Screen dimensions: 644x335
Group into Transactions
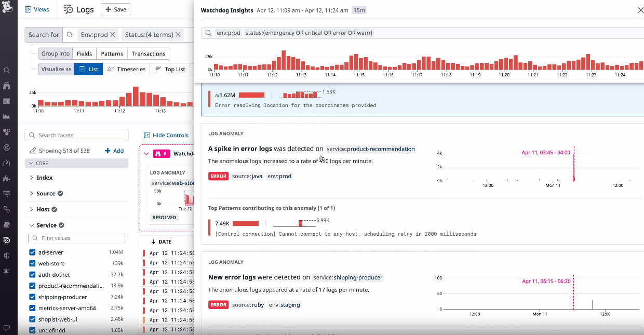click(149, 53)
